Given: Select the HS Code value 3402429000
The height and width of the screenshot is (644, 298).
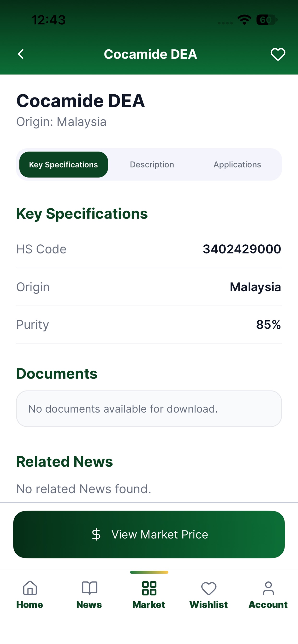Looking at the screenshot, I should pyautogui.click(x=242, y=249).
